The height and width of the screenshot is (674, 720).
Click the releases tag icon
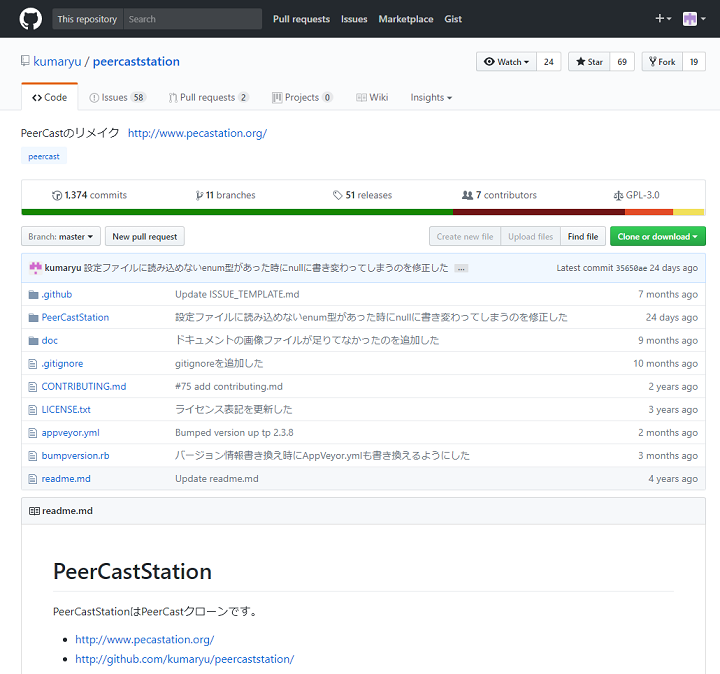338,195
